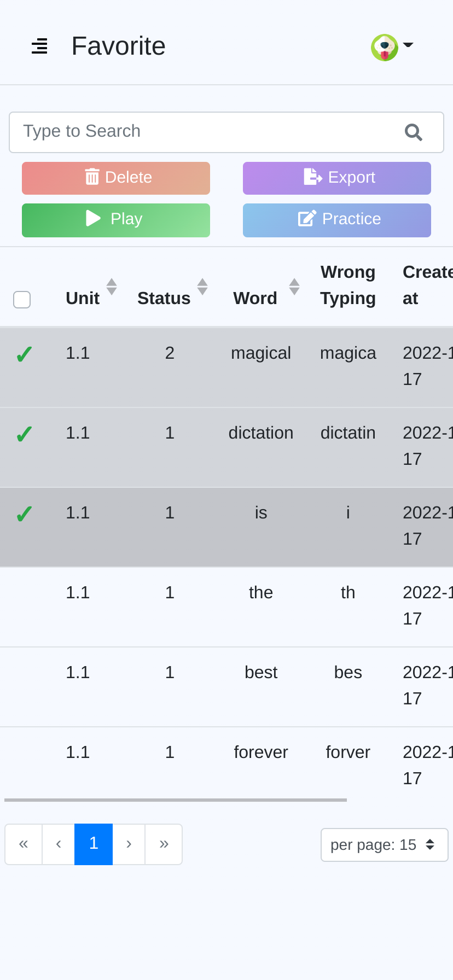The image size is (453, 980).
Task: Play the selected words audio
Action: pos(116,220)
